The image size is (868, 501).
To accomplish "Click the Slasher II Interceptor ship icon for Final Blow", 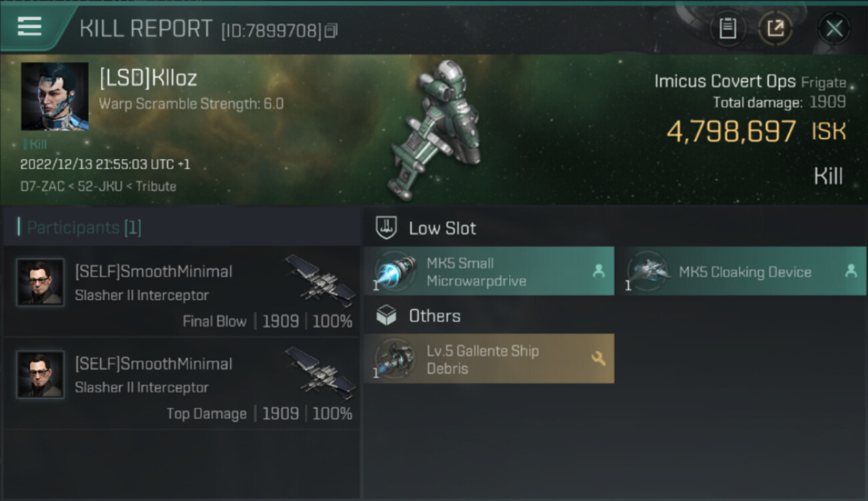I will point(320,280).
